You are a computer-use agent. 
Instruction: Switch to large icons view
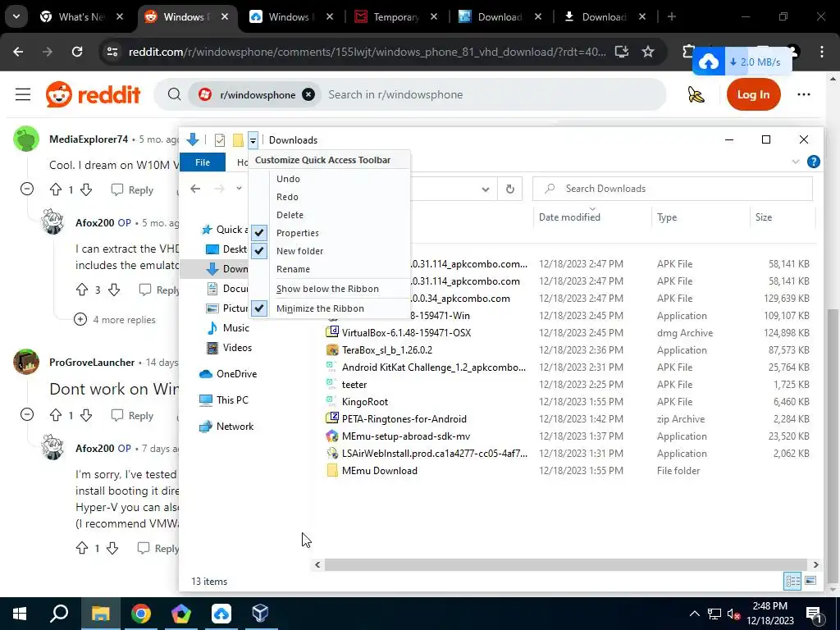[810, 581]
